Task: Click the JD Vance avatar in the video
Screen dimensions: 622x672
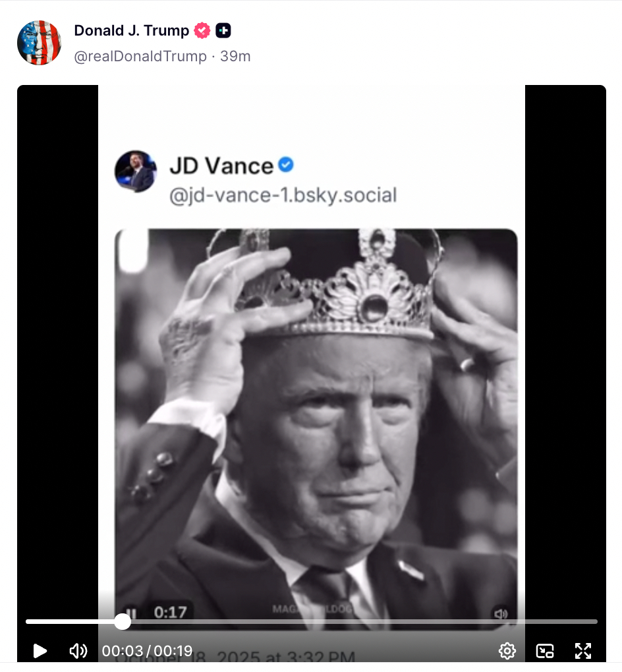Action: coord(136,171)
